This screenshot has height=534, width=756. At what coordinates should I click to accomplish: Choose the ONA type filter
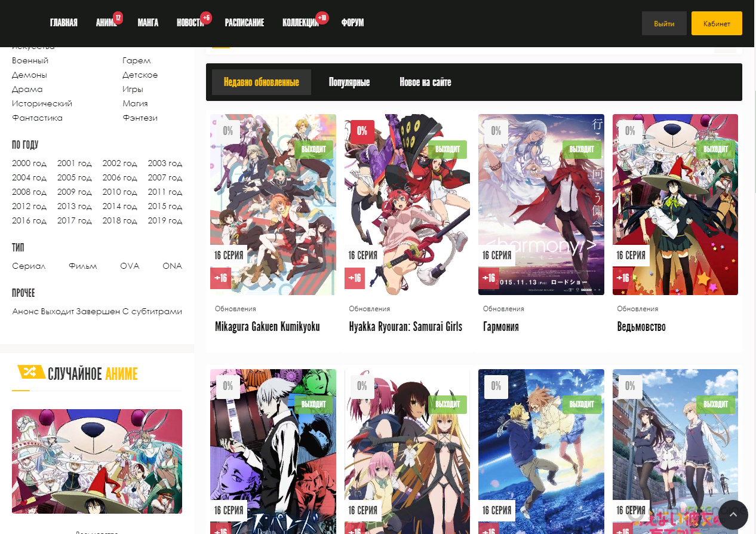pyautogui.click(x=173, y=266)
